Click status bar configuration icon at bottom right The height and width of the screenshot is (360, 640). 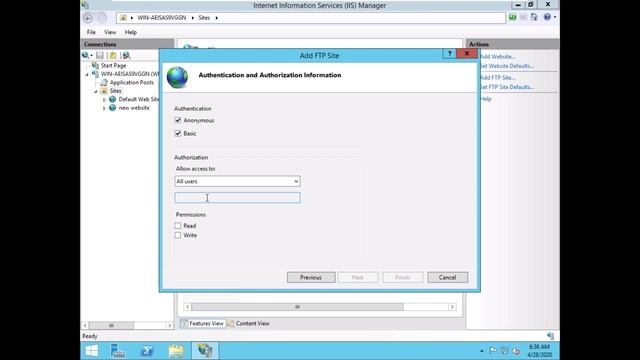click(550, 336)
